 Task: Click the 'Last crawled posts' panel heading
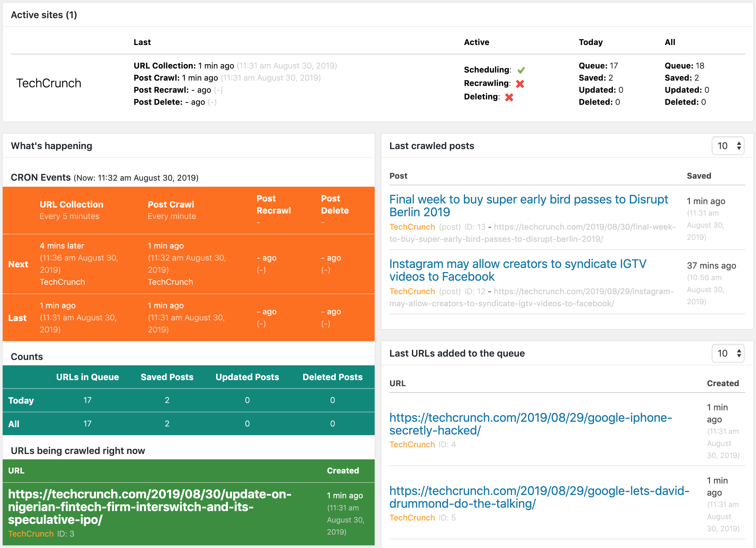coord(432,146)
